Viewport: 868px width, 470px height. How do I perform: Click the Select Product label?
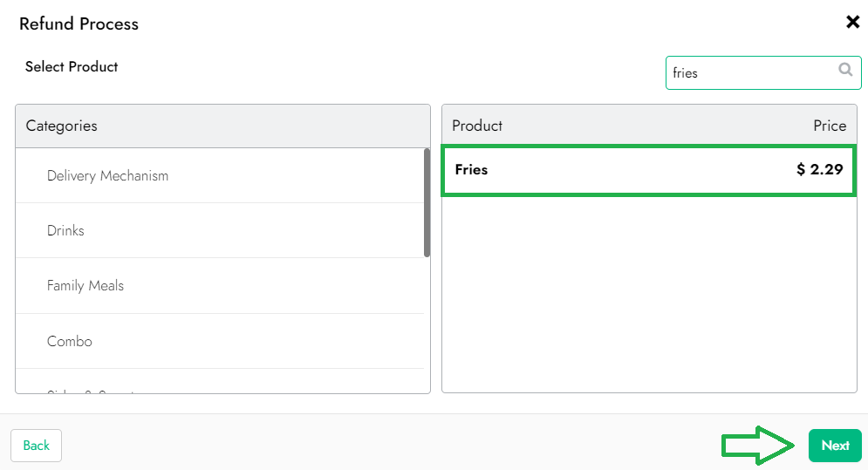click(72, 67)
